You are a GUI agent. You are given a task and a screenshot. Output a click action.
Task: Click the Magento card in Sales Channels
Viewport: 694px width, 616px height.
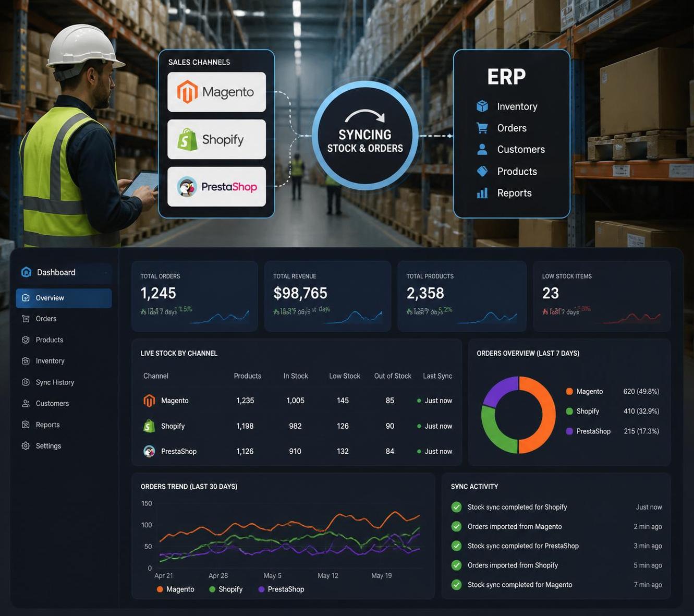click(216, 92)
